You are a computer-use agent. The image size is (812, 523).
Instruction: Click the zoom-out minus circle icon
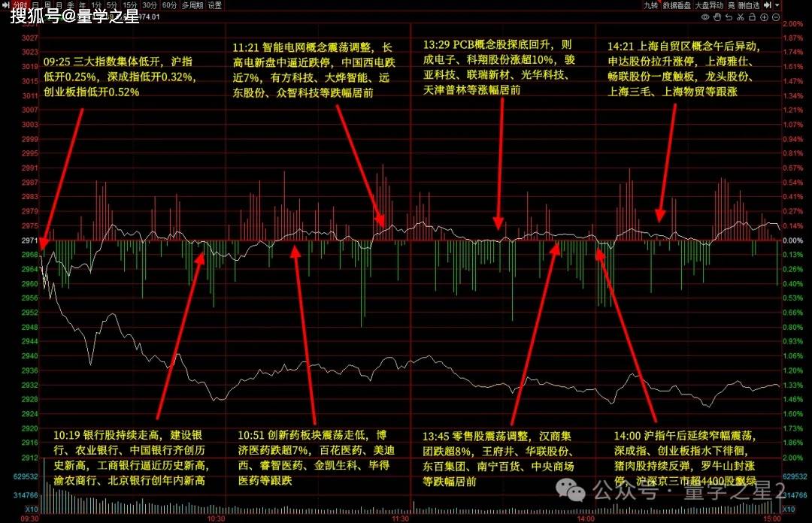coord(776,17)
